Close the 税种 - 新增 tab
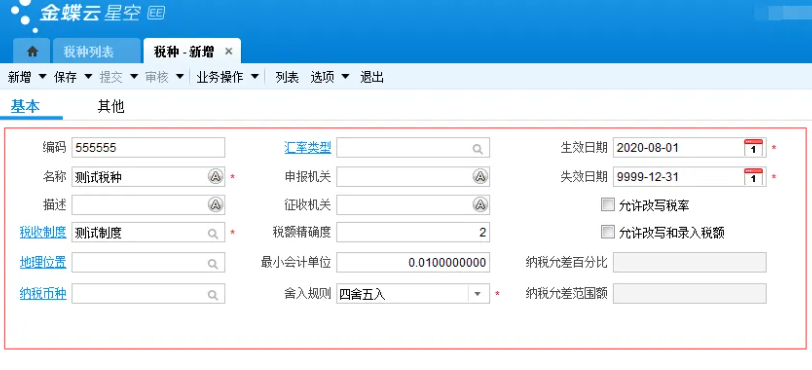The height and width of the screenshot is (370, 812). (228, 51)
